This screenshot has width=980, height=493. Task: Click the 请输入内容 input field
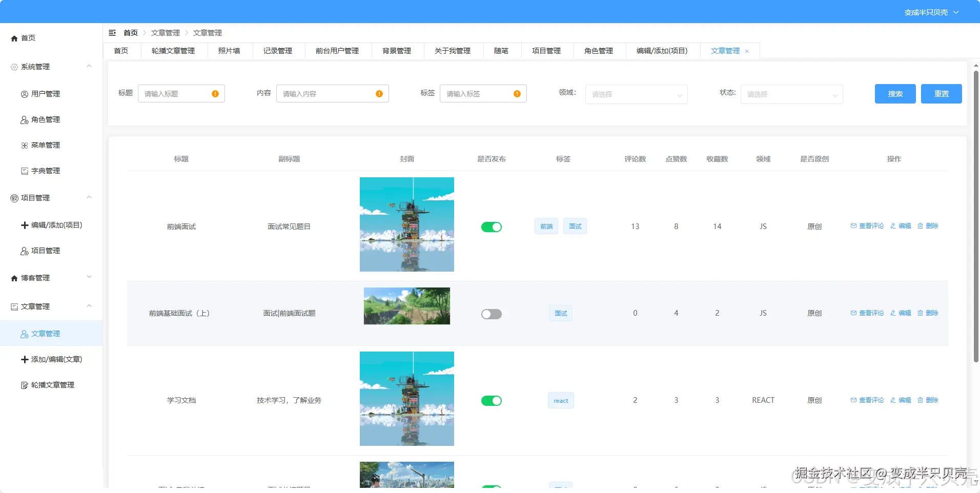tap(333, 94)
